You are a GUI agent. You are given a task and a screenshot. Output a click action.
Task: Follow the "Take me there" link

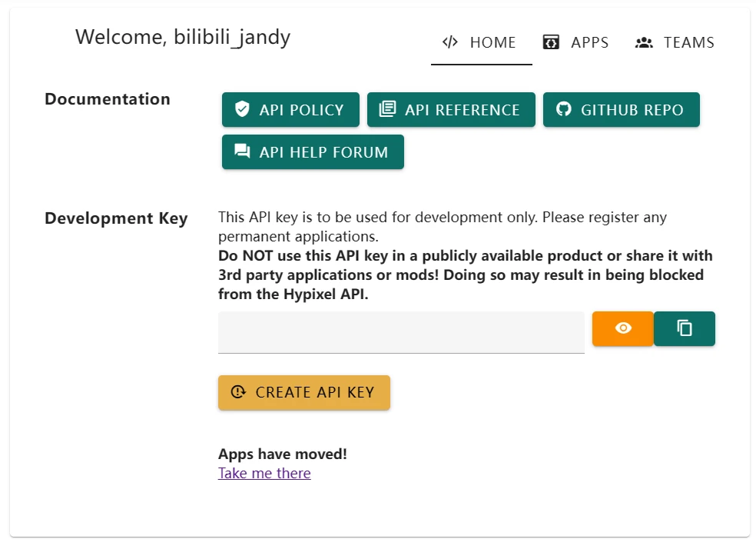(264, 473)
